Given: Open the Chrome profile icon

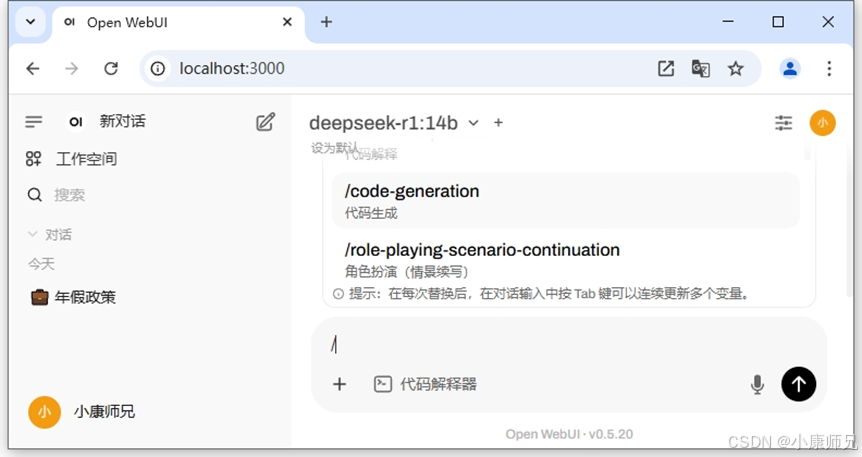Looking at the screenshot, I should pyautogui.click(x=790, y=68).
